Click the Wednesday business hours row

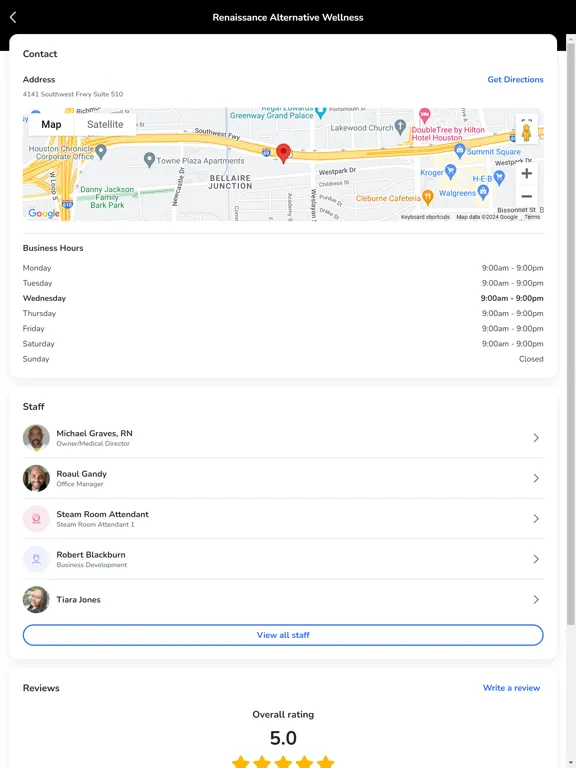[x=283, y=298]
